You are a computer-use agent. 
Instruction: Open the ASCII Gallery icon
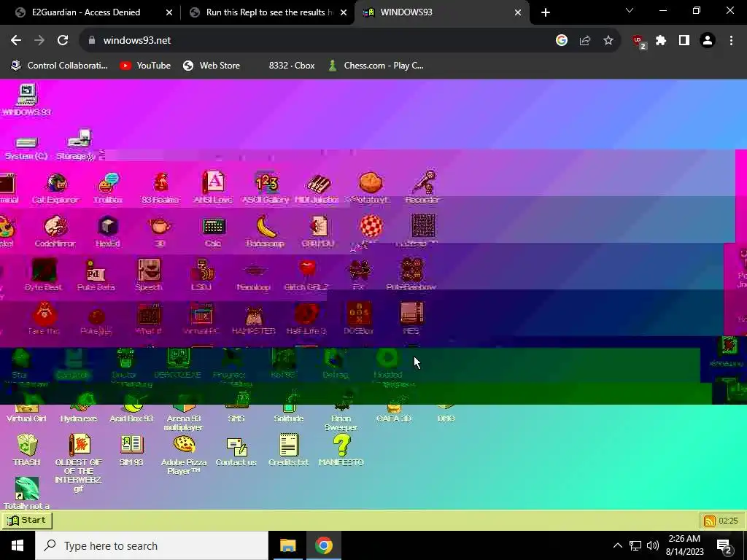266,187
